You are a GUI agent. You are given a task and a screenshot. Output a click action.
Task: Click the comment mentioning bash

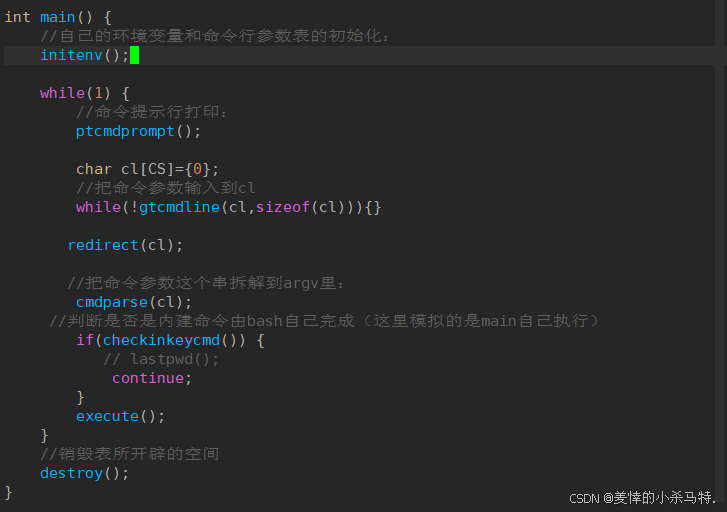(325, 321)
